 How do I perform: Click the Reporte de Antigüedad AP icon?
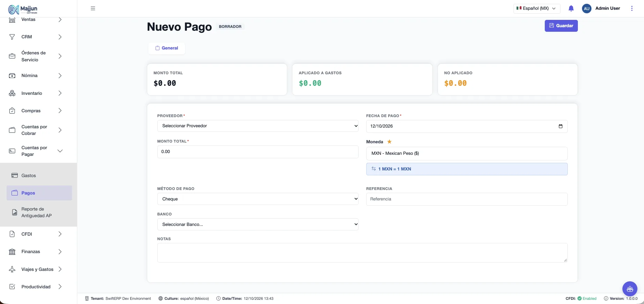[x=15, y=212]
